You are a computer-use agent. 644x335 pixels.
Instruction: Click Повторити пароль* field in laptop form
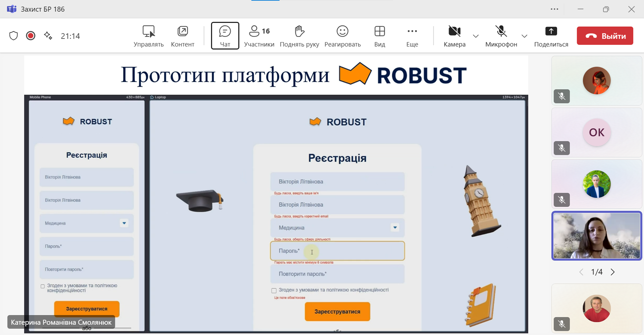(x=337, y=274)
